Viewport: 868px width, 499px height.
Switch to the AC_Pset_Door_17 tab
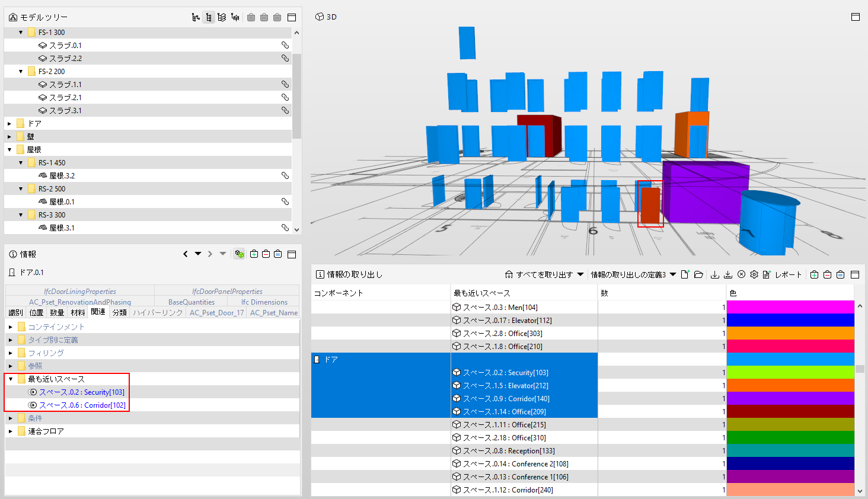216,312
